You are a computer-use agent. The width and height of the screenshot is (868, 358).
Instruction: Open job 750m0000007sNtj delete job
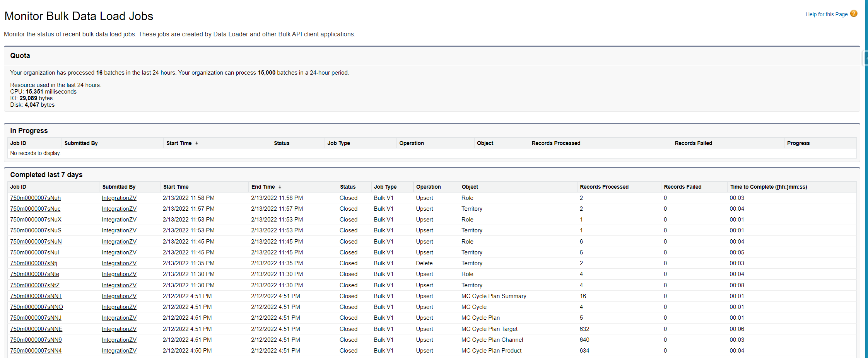[34, 263]
